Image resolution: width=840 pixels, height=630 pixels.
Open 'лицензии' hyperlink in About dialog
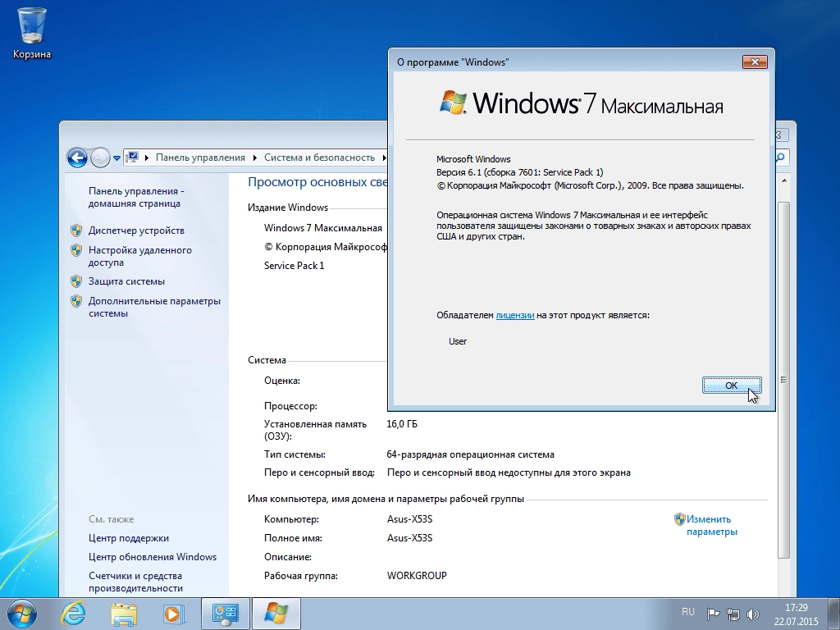click(x=515, y=315)
